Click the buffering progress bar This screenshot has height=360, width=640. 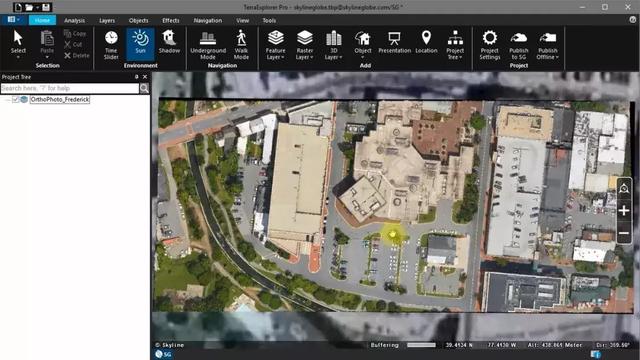pos(422,345)
